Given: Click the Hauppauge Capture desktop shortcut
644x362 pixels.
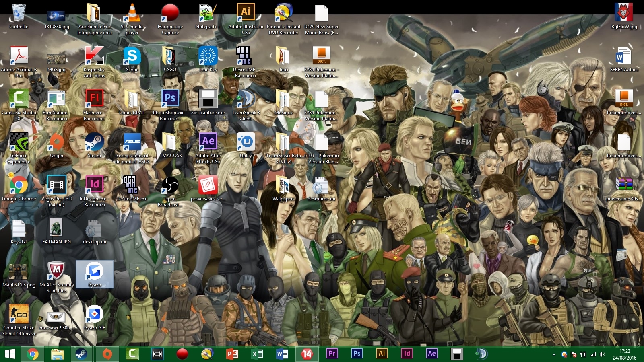Looking at the screenshot, I should 170,19.
